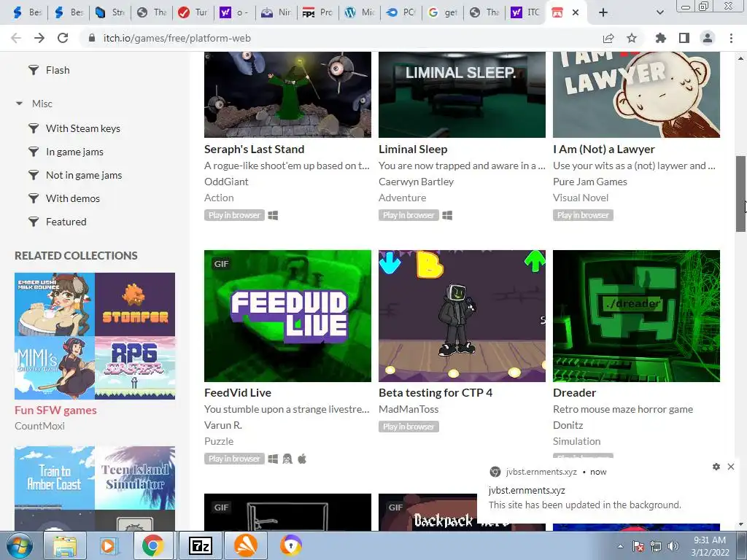
Task: Click Play in browser under FeedVid Live
Action: point(234,459)
